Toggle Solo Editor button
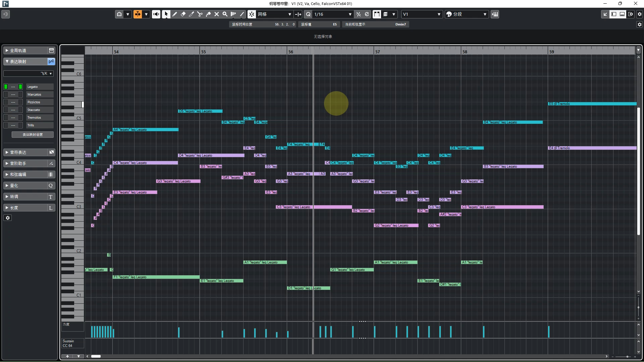This screenshot has width=644, height=362. [x=119, y=14]
